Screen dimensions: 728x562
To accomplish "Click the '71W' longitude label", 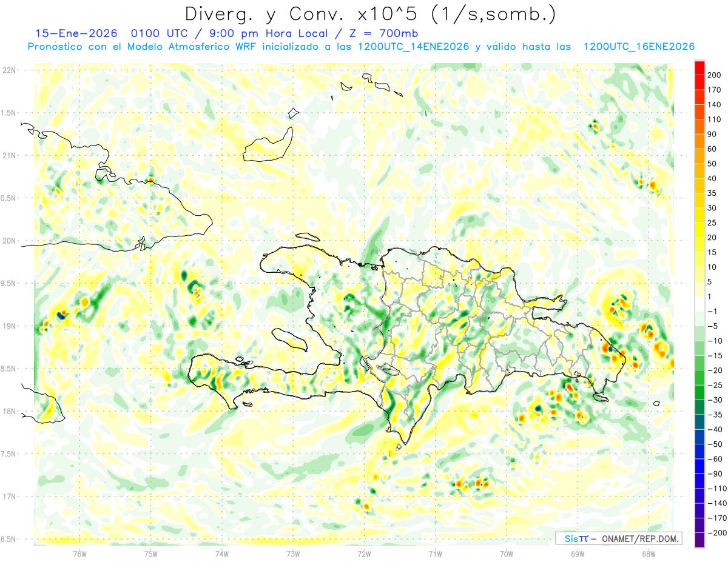I will point(435,554).
